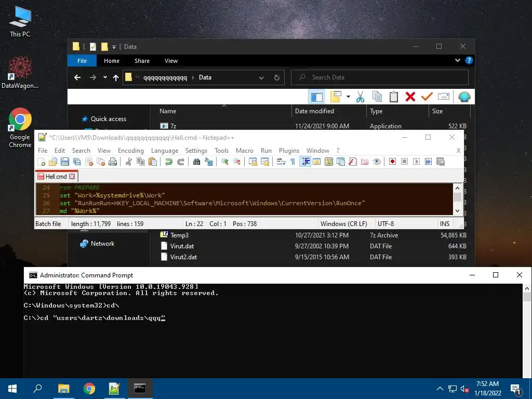
Task: Open the Settings menu in Notepad++
Action: pyautogui.click(x=196, y=151)
